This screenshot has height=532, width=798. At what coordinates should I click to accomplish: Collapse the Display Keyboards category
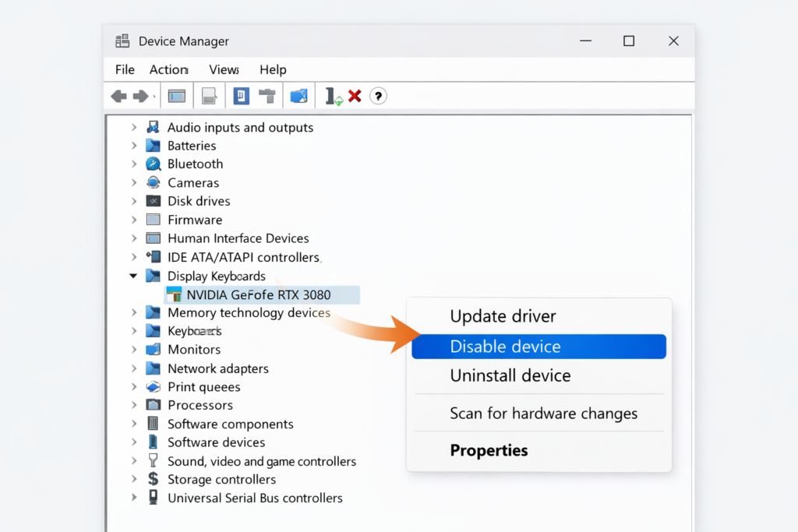[x=134, y=275]
